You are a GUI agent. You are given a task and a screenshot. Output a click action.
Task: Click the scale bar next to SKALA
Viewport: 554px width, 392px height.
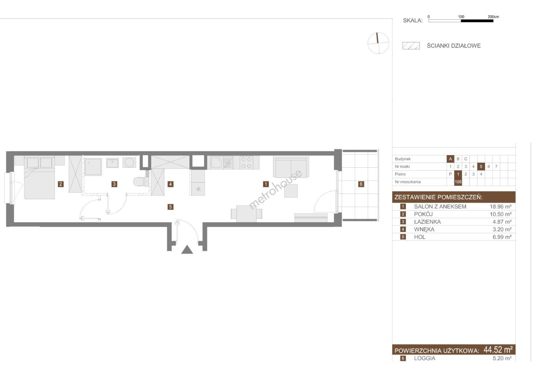[x=461, y=21]
